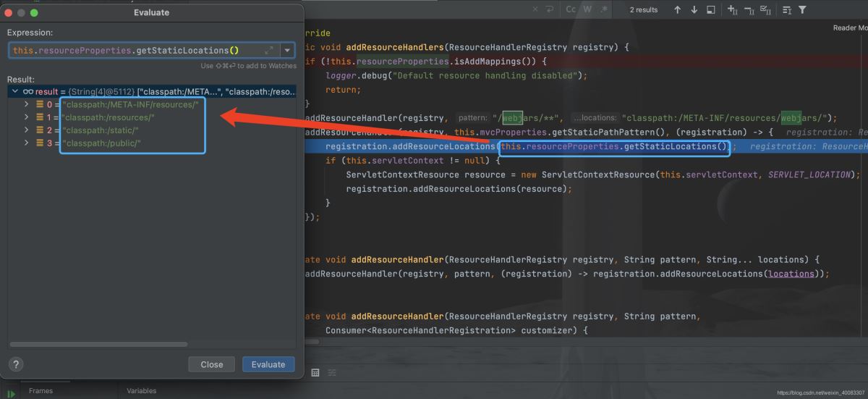Click the underlined "locations" argument in code

point(791,274)
